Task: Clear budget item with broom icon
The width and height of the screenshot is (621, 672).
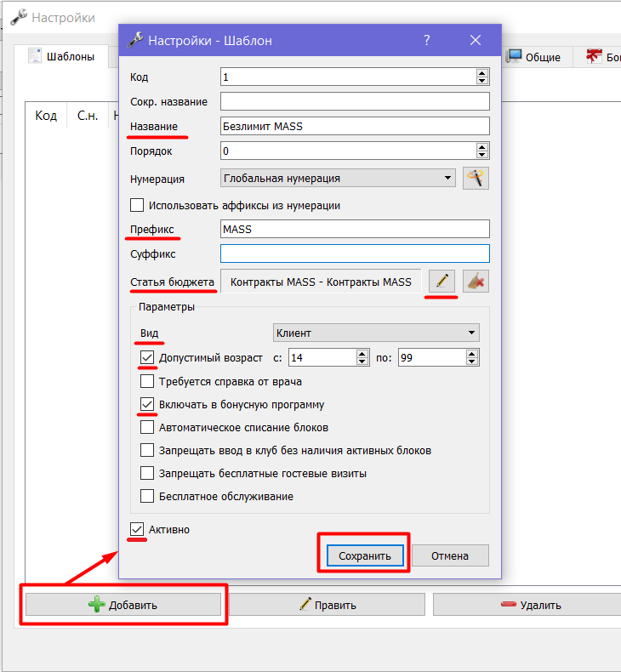Action: click(x=476, y=282)
